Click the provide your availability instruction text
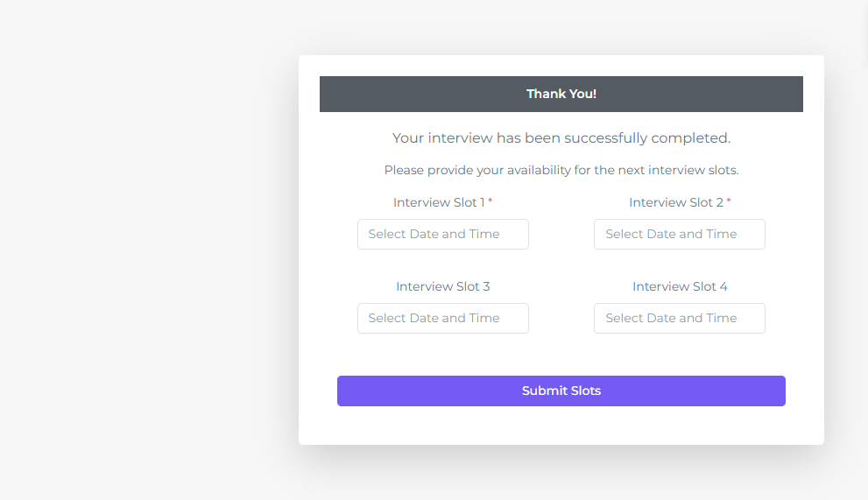The width and height of the screenshot is (868, 500). [561, 170]
